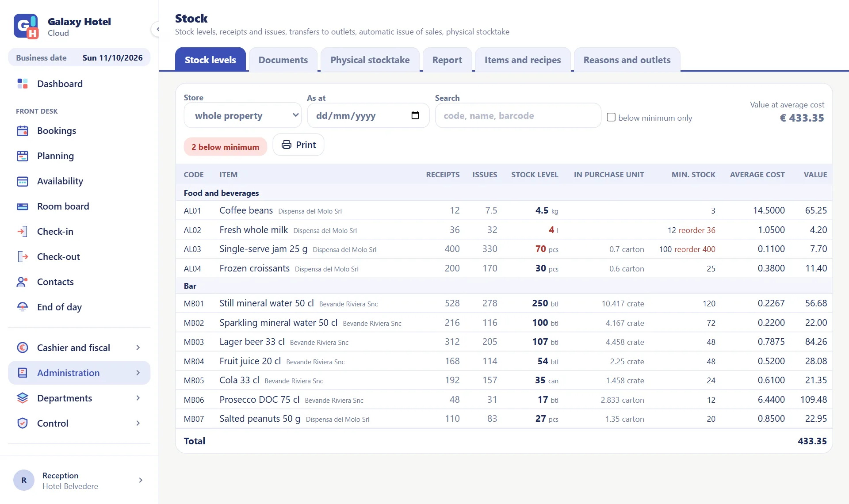Click the Lager beer 33 cl item
The width and height of the screenshot is (849, 504).
point(252,342)
